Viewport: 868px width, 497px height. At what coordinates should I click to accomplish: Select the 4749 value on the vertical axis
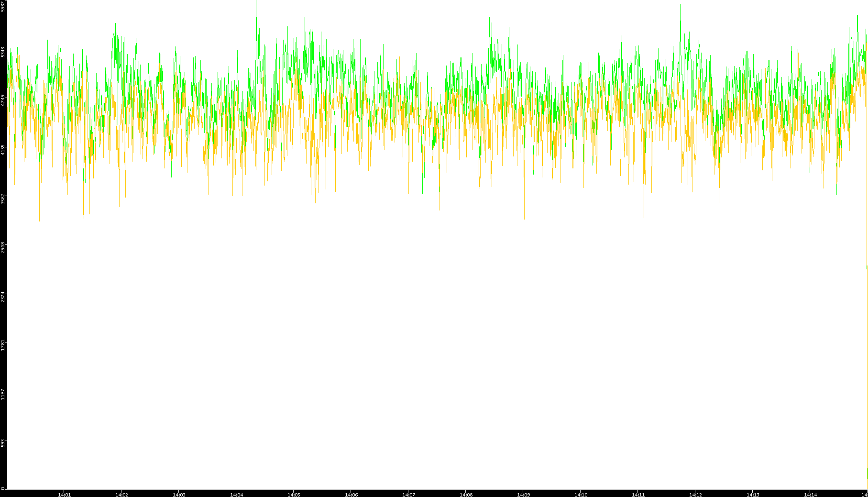coord(3,100)
